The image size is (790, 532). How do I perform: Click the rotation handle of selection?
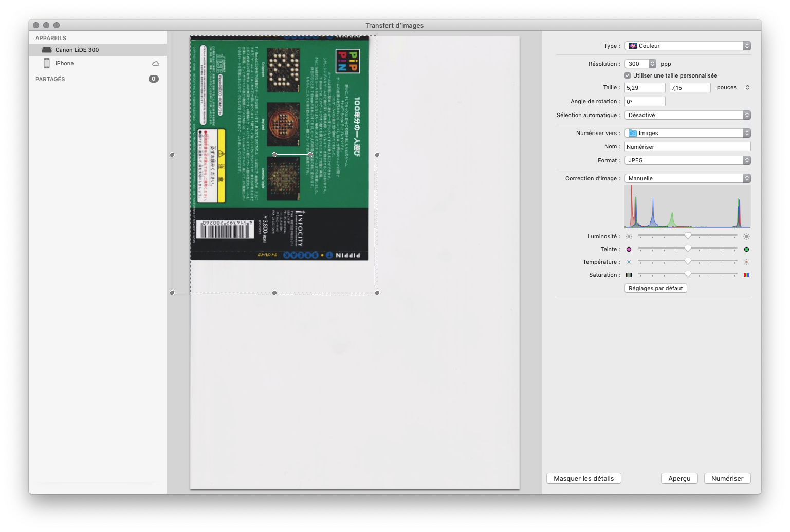click(310, 155)
